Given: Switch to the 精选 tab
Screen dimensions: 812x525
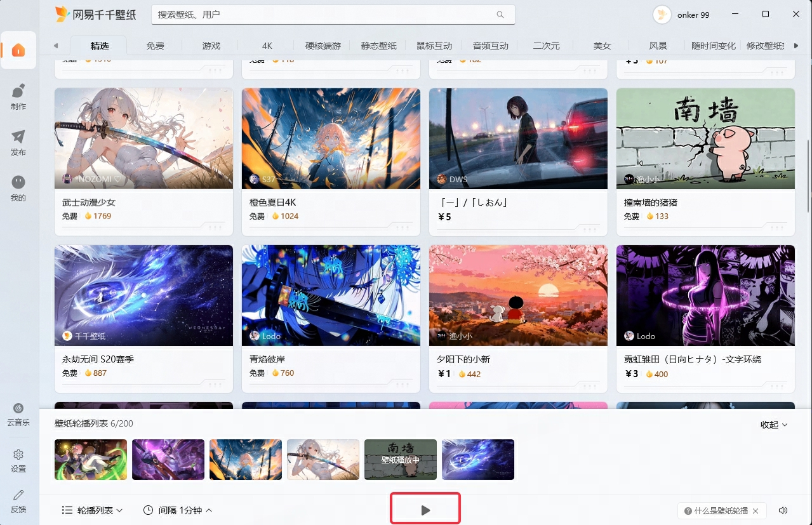Looking at the screenshot, I should (x=99, y=46).
